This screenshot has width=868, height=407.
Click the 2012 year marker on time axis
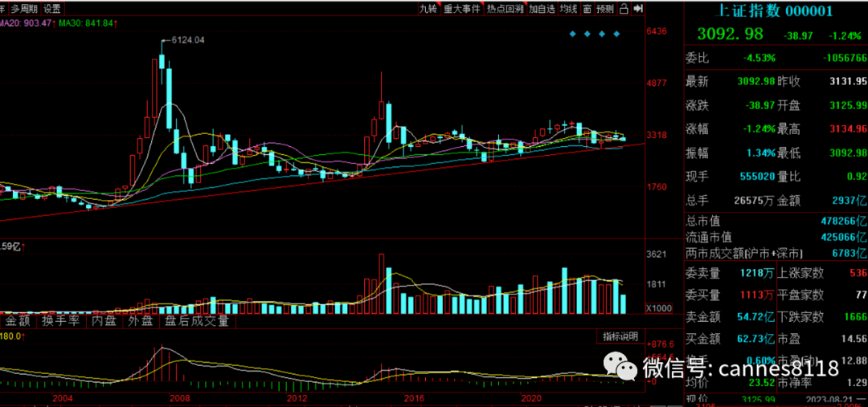coord(297,399)
